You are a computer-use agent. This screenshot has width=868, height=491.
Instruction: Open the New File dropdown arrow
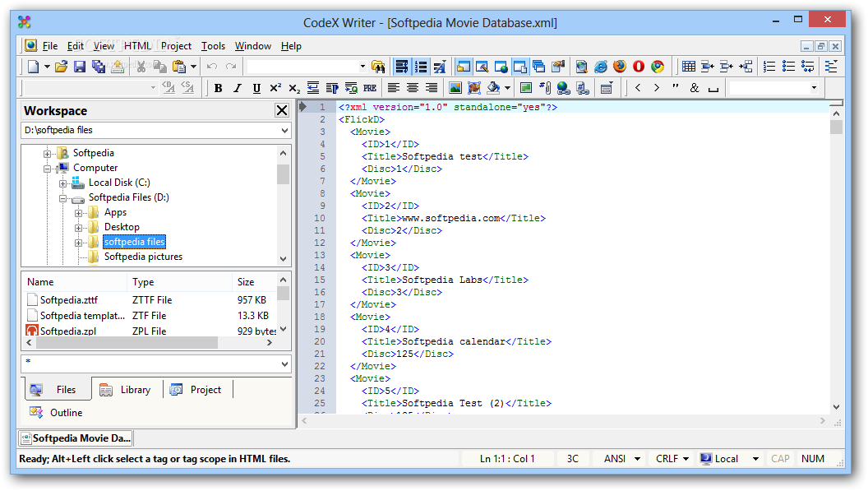(x=47, y=67)
